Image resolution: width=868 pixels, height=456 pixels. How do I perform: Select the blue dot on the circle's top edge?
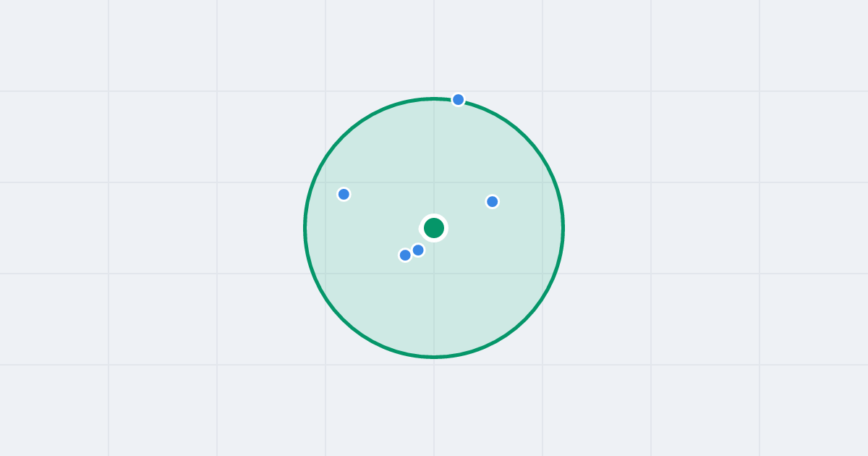[x=458, y=100]
